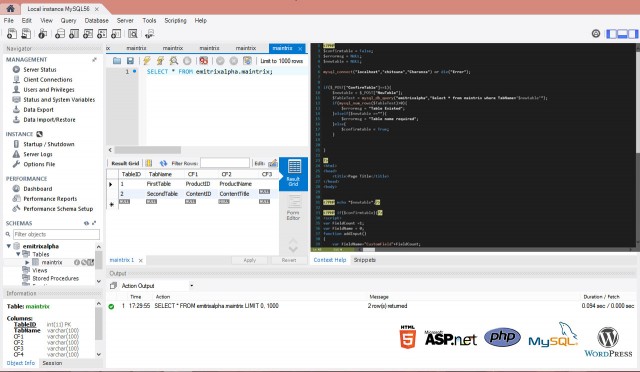
Task: Save the script with the floppy icon
Action: [130, 61]
